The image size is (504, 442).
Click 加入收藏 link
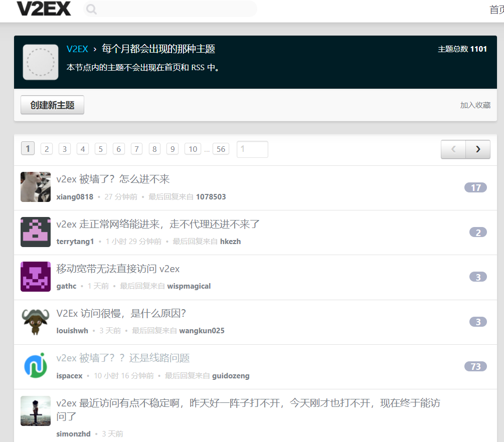(475, 105)
